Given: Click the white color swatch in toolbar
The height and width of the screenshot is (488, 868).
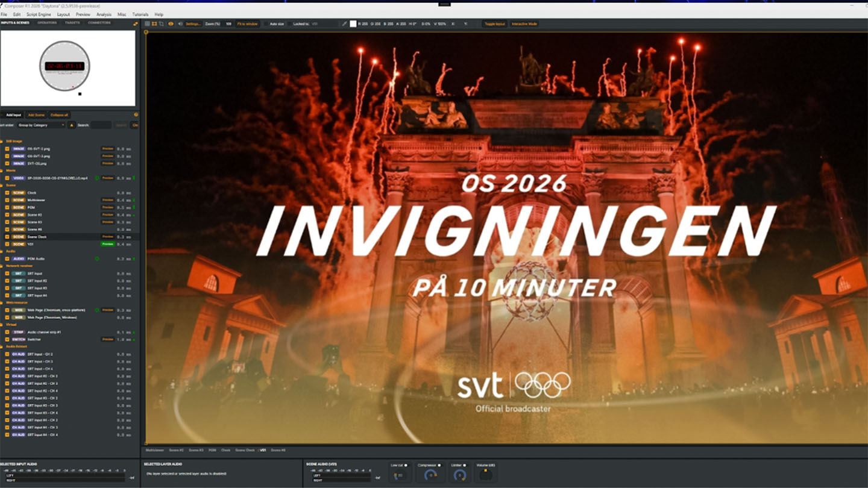Looking at the screenshot, I should 353,24.
